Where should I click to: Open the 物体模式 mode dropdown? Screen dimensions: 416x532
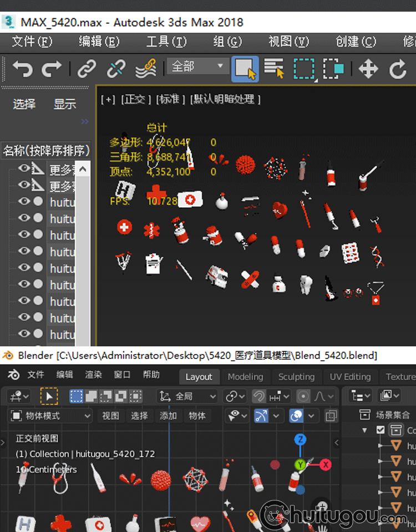click(51, 416)
